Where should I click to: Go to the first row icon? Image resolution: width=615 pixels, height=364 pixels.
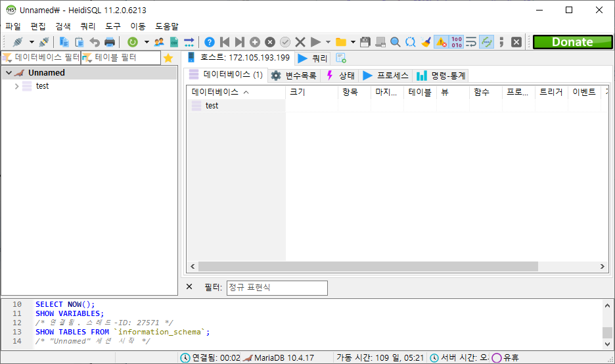pyautogui.click(x=225, y=42)
